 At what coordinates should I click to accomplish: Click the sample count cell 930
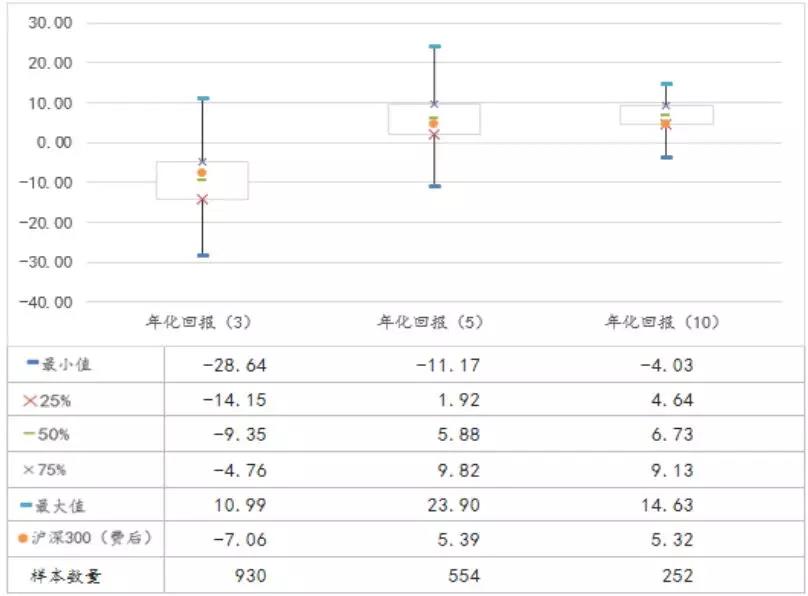tap(249, 575)
